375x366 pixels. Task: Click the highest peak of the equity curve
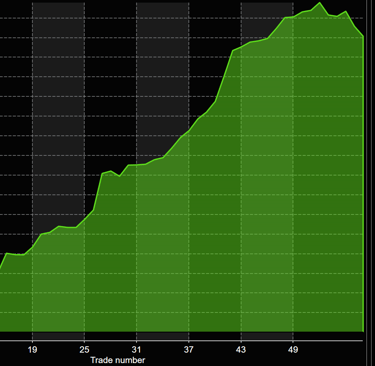point(320,3)
